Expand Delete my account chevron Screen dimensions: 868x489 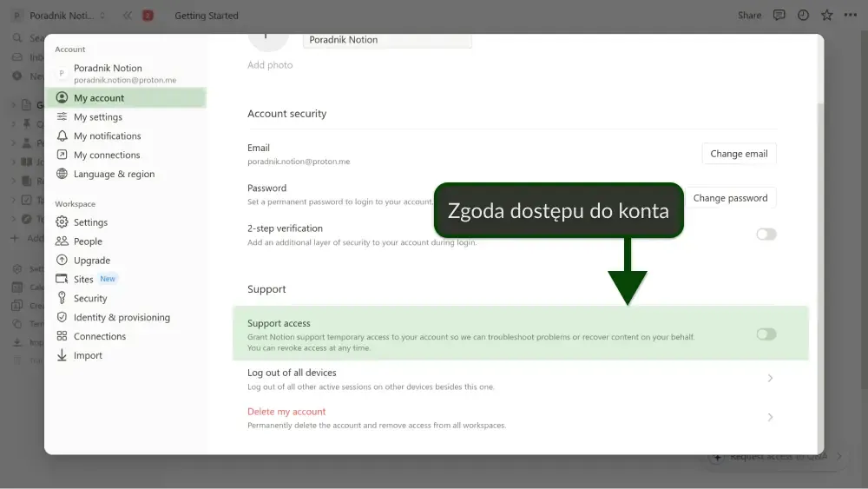(770, 417)
